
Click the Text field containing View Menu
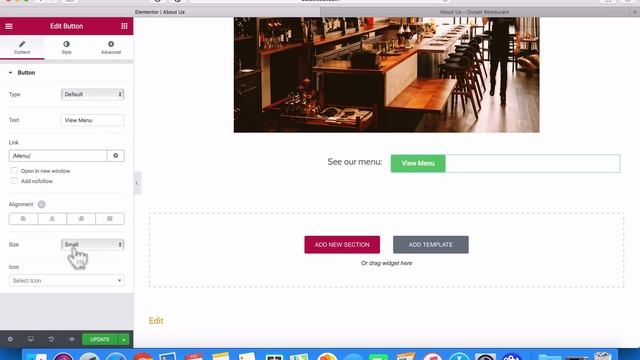tap(92, 120)
